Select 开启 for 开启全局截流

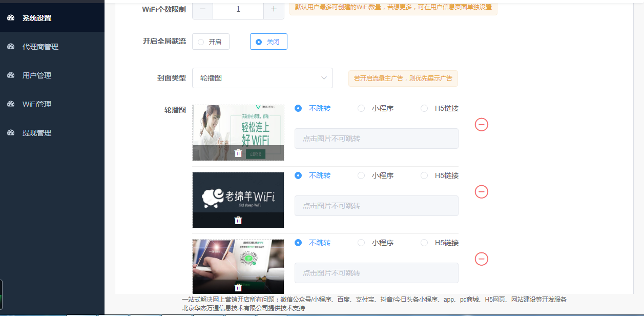click(211, 42)
